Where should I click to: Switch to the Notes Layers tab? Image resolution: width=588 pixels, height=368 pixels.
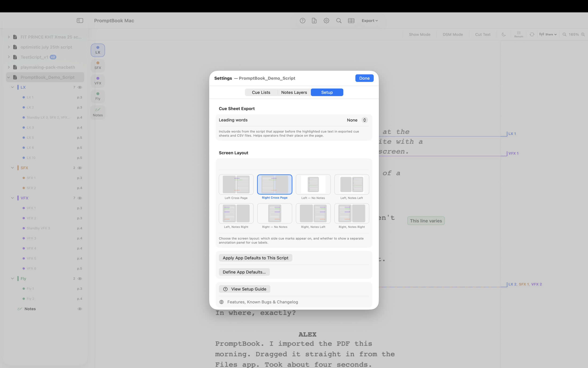coord(294,93)
